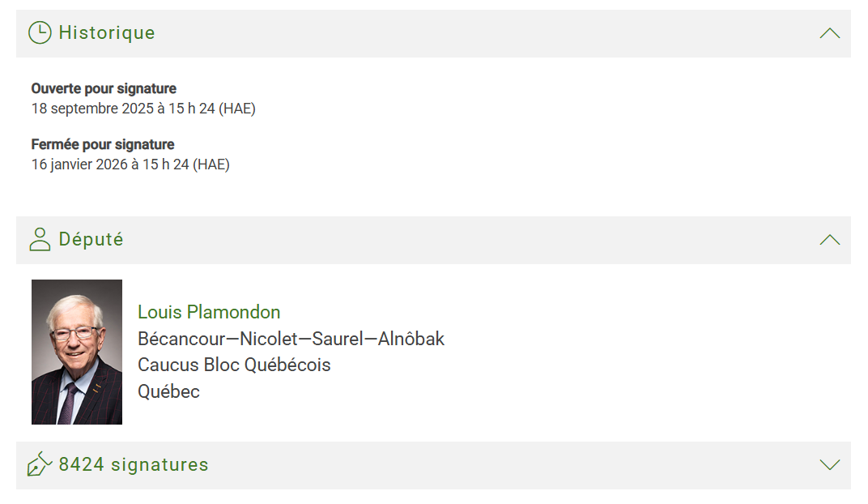Click the Historique heading text
Image resolution: width=868 pixels, height=504 pixels.
click(x=107, y=33)
